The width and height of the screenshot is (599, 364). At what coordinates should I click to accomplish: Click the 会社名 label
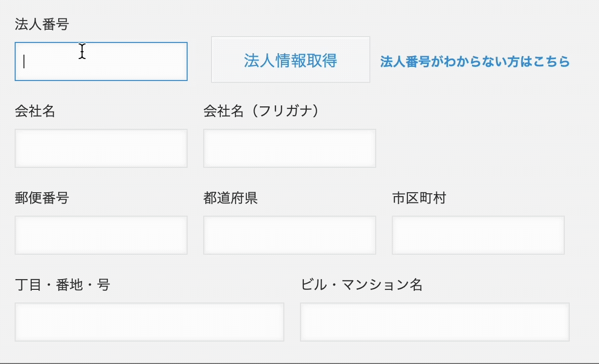(35, 111)
